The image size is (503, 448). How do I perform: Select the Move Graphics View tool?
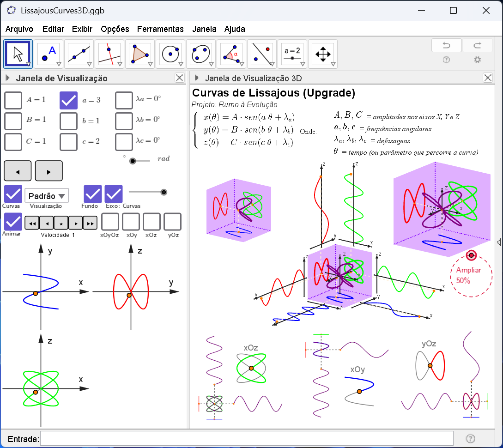point(322,54)
